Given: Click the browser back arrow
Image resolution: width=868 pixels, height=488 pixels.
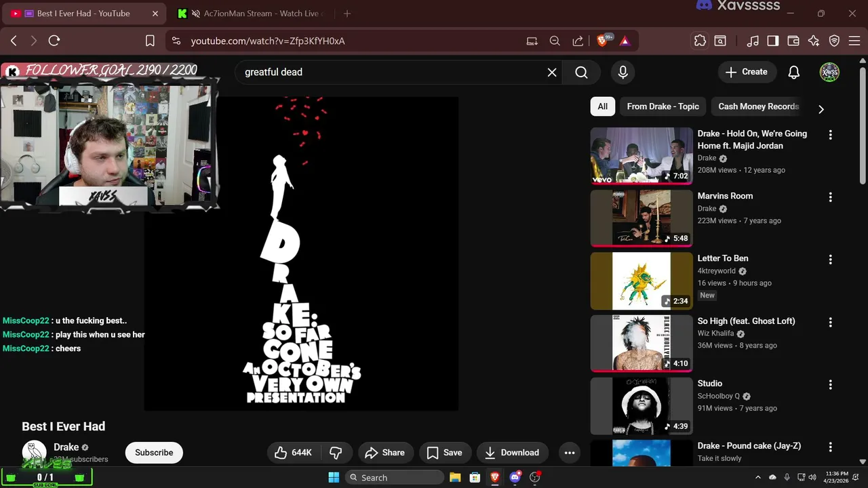Looking at the screenshot, I should click(x=14, y=41).
